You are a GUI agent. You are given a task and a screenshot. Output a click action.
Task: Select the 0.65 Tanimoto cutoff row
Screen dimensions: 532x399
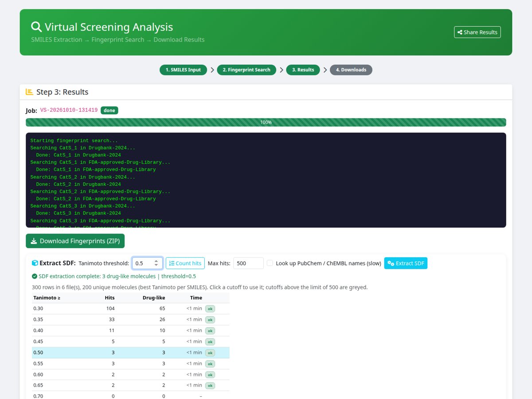[x=131, y=386]
